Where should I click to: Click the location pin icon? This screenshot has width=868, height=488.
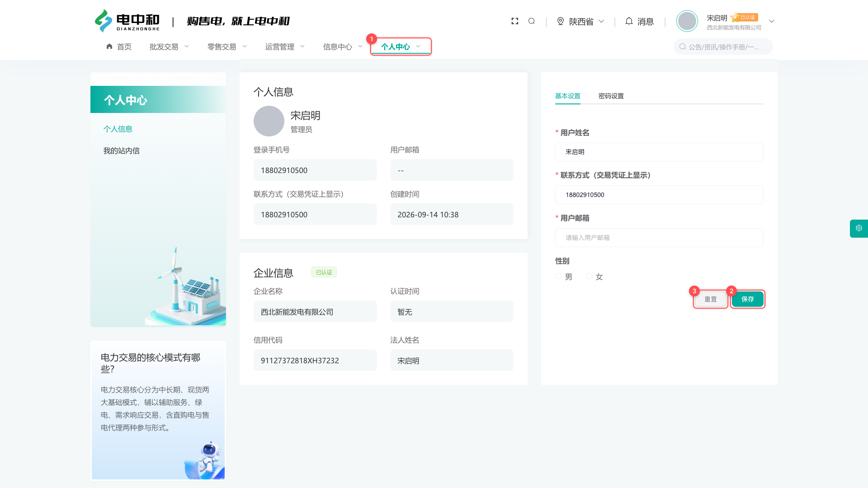click(561, 21)
